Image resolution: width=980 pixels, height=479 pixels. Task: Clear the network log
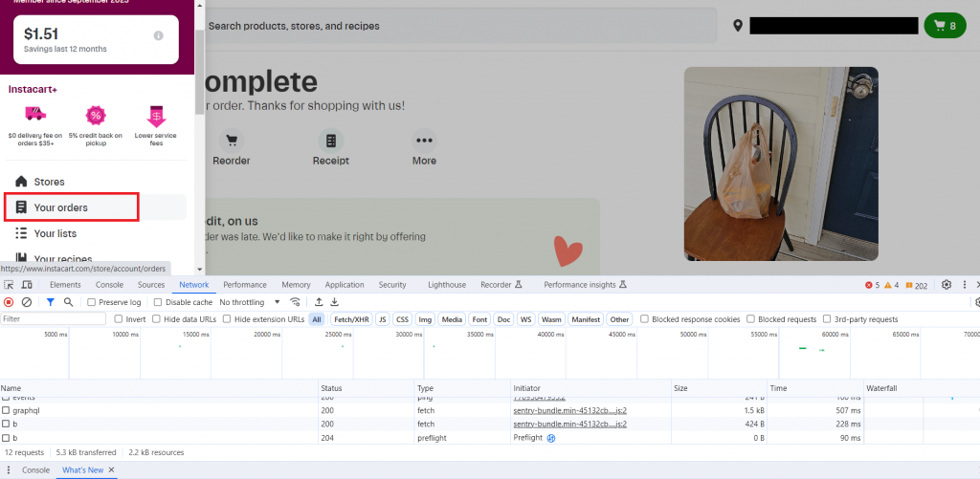(26, 302)
